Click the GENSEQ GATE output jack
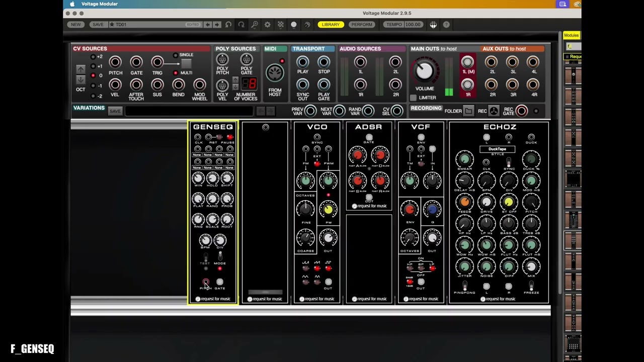 (220, 282)
